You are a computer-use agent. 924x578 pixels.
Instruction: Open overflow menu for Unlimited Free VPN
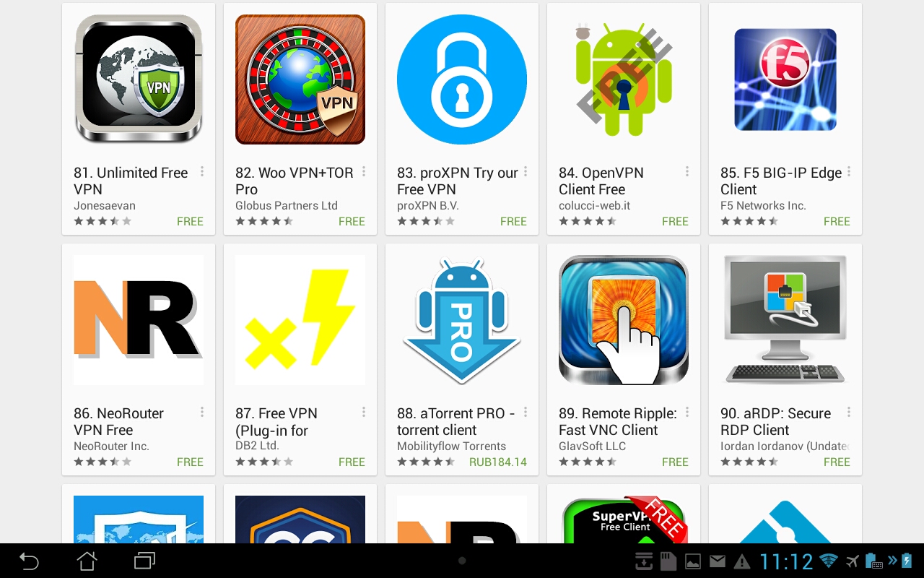click(x=202, y=172)
